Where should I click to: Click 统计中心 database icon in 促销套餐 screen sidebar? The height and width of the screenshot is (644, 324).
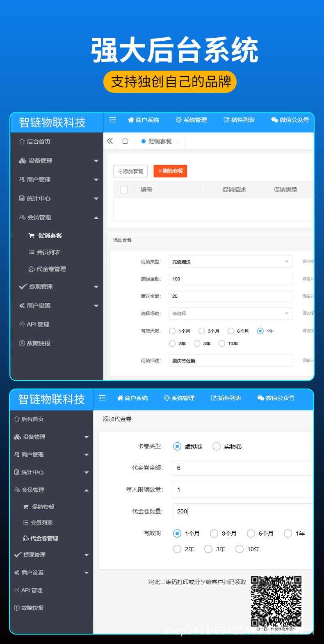pos(22,198)
